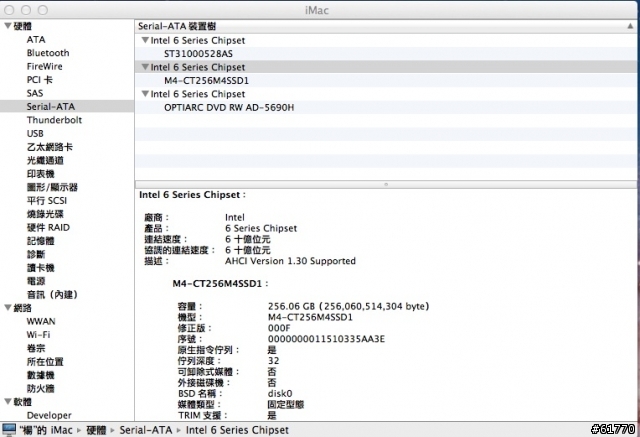
Task: Select 卷宗 volumes in the sidebar
Action: (36, 348)
